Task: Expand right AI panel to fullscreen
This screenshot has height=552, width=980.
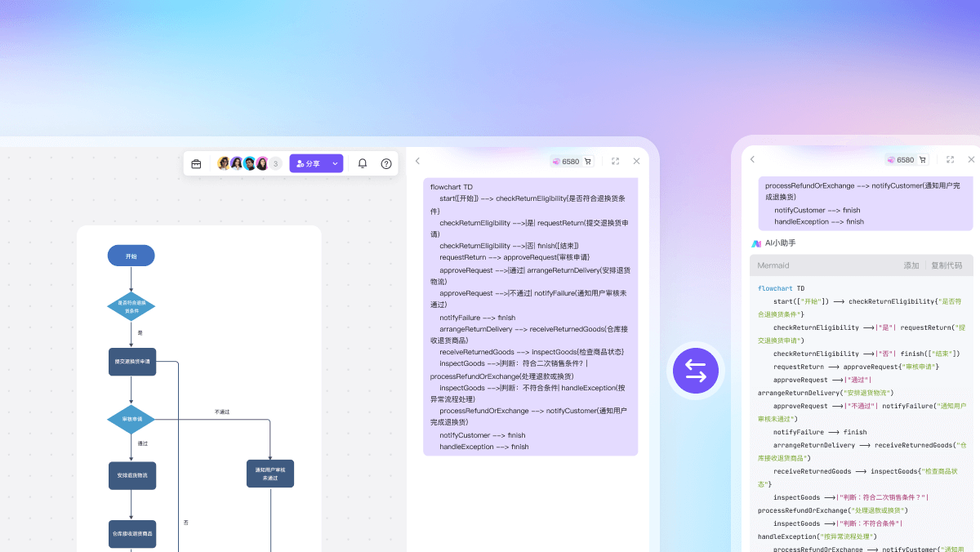Action: pyautogui.click(x=950, y=159)
